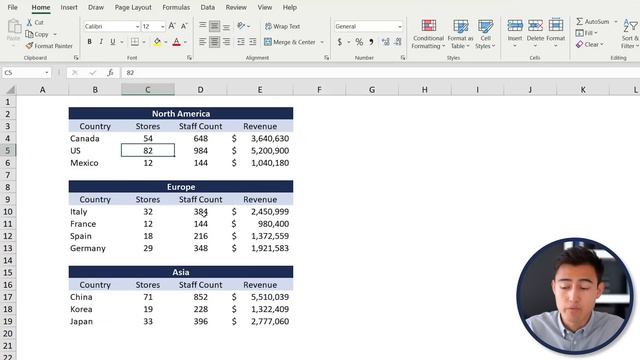Click the Font Color red A icon
This screenshot has width=640, height=360.
coord(176,42)
